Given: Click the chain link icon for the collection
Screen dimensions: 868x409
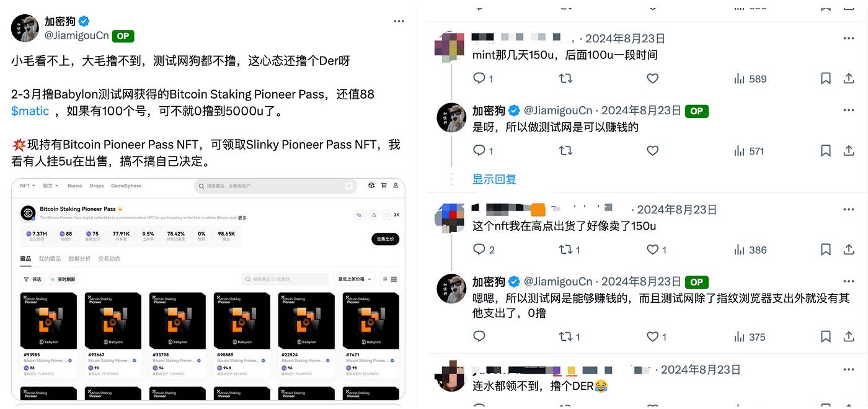Looking at the screenshot, I should (x=358, y=215).
